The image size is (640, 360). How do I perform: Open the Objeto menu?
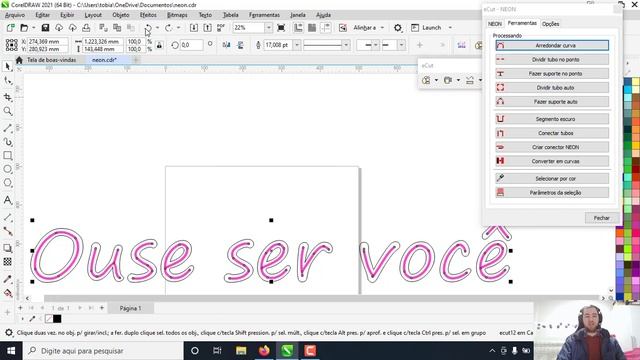tap(120, 15)
